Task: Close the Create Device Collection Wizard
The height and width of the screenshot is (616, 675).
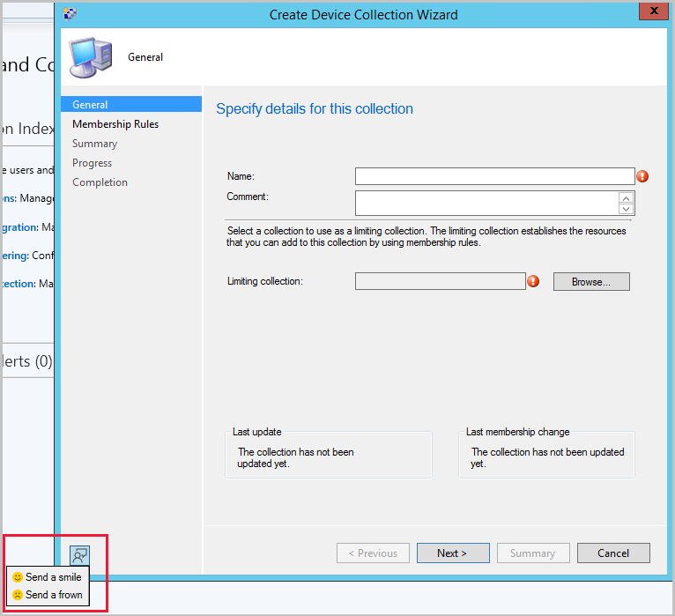Action: [x=654, y=11]
